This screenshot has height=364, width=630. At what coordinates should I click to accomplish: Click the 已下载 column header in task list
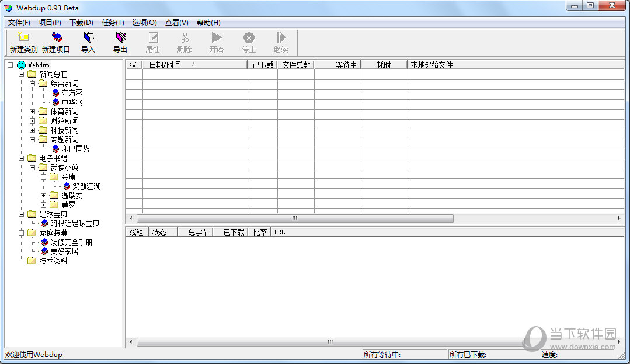(x=262, y=65)
